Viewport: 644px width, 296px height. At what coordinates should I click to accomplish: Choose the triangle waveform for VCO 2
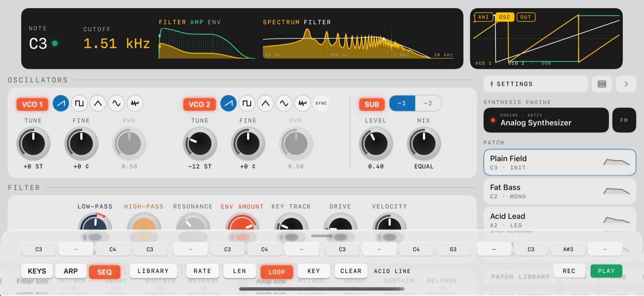(x=265, y=103)
